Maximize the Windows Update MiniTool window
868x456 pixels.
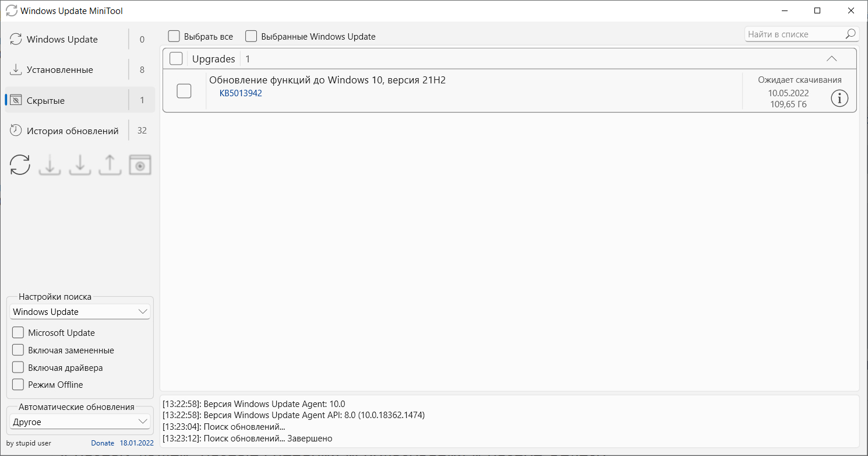tap(817, 10)
